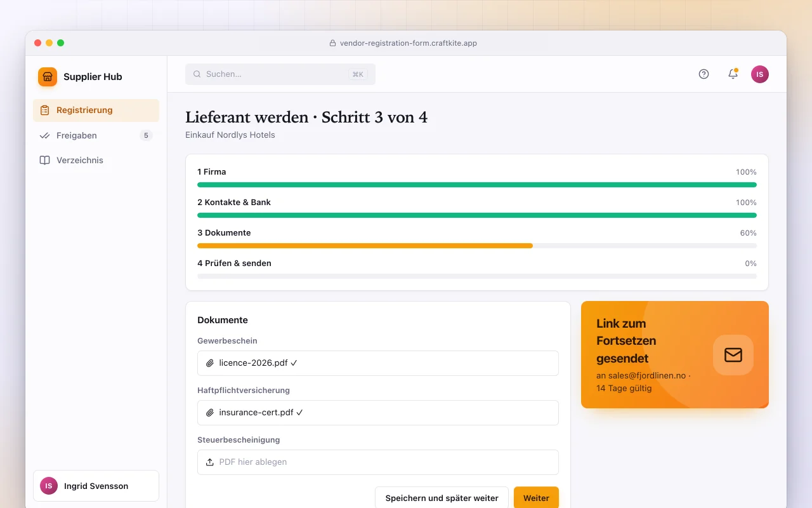This screenshot has width=812, height=508.
Task: Select the 2 Kontakte & Bank step label
Action: [x=234, y=203]
